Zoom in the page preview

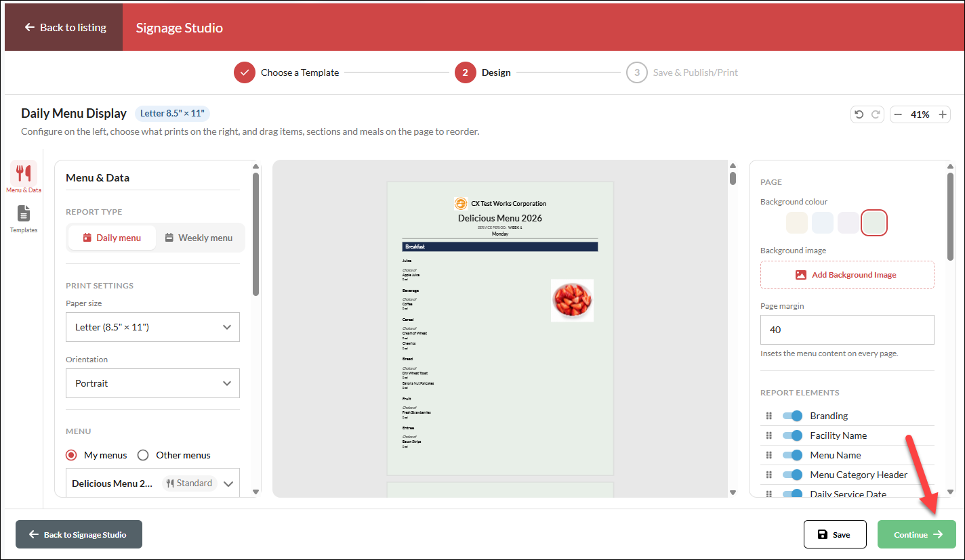coord(943,114)
